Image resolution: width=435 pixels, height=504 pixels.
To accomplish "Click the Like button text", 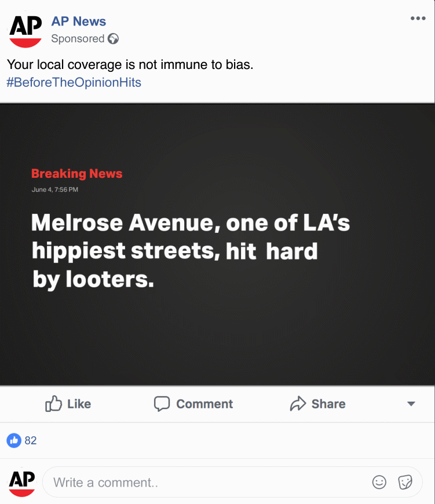I will (79, 404).
